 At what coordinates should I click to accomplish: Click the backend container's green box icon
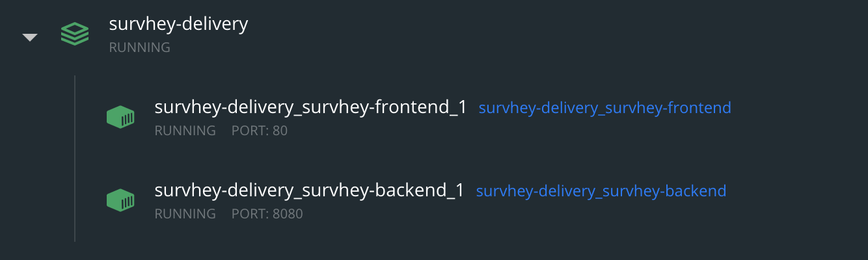120,200
